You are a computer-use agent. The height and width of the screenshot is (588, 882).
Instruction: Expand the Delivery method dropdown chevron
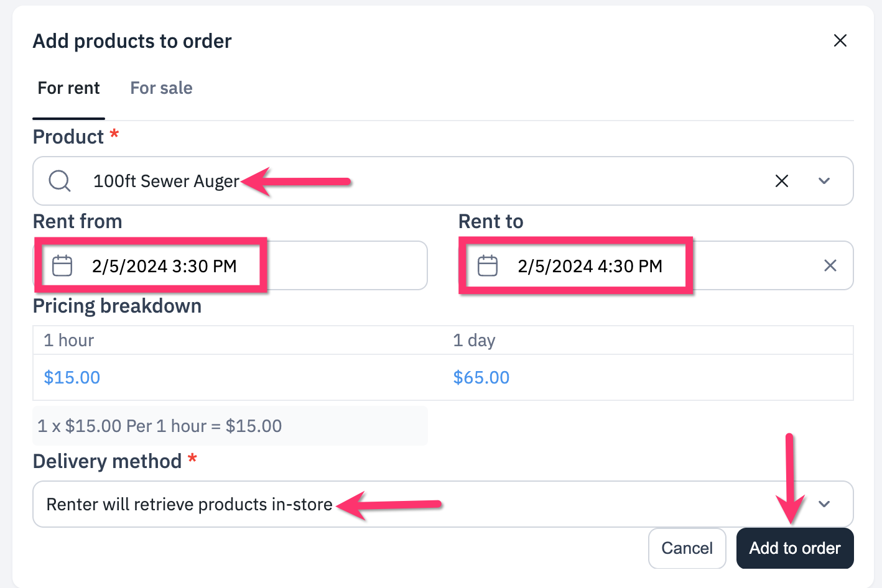click(x=824, y=504)
